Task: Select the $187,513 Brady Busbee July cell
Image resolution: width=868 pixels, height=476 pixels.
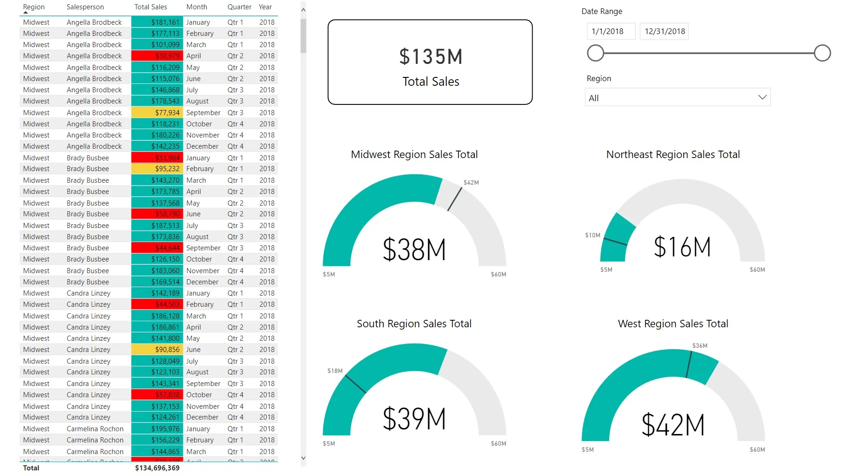Action: coord(157,225)
